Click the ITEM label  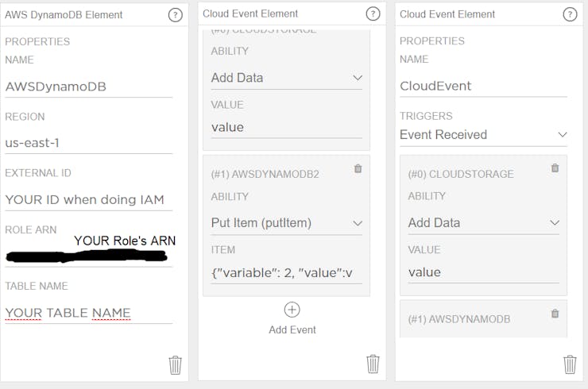click(x=222, y=250)
